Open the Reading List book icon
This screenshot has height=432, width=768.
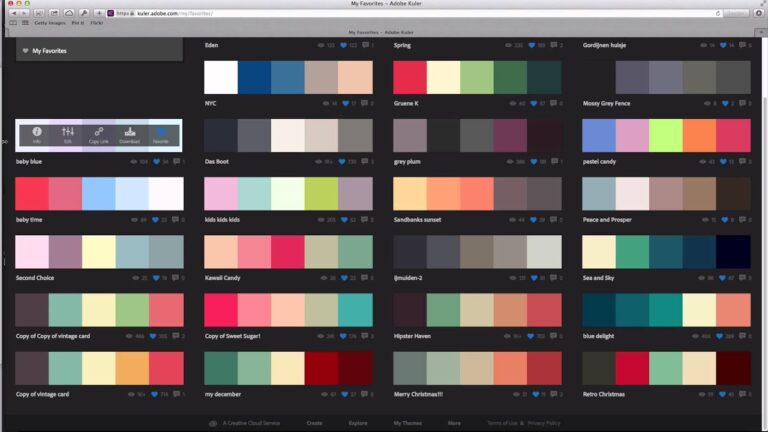(x=13, y=23)
